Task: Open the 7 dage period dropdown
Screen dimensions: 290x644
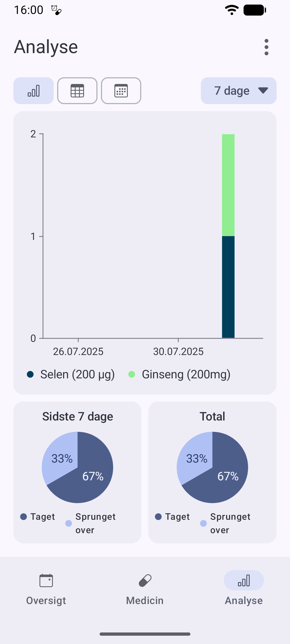Action: [x=239, y=91]
